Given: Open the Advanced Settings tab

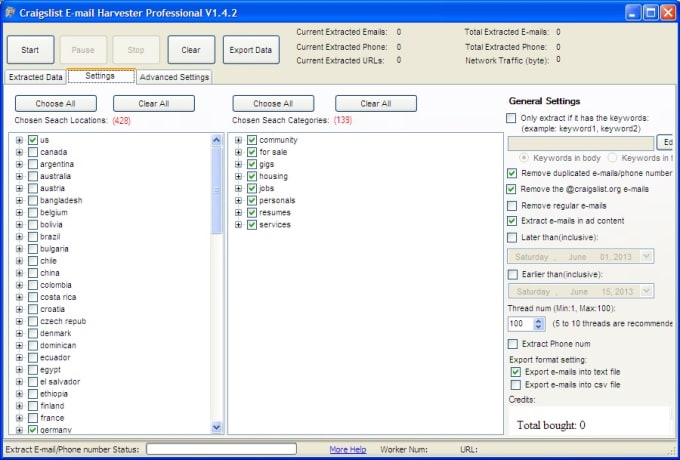Looking at the screenshot, I should [x=174, y=77].
